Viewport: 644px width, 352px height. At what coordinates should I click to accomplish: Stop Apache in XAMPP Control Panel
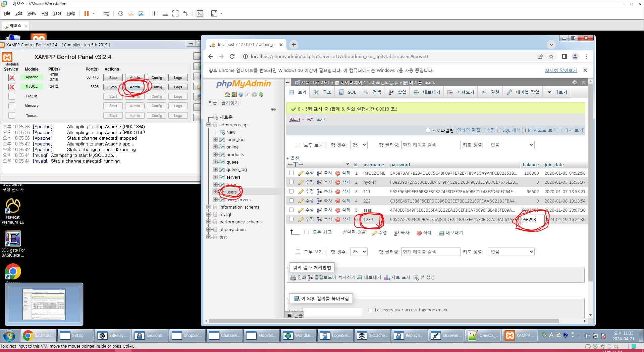(113, 78)
